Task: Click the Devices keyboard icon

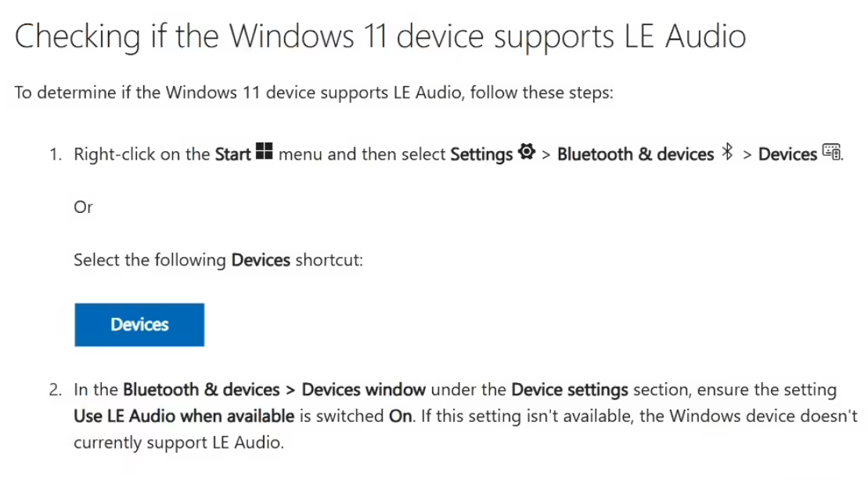Action: click(x=831, y=152)
